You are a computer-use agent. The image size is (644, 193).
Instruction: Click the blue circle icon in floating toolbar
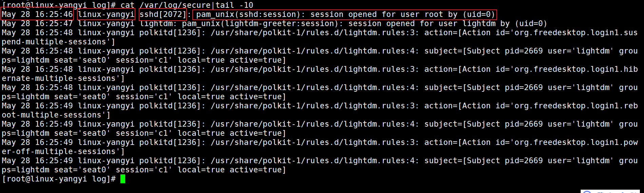(587, 192)
